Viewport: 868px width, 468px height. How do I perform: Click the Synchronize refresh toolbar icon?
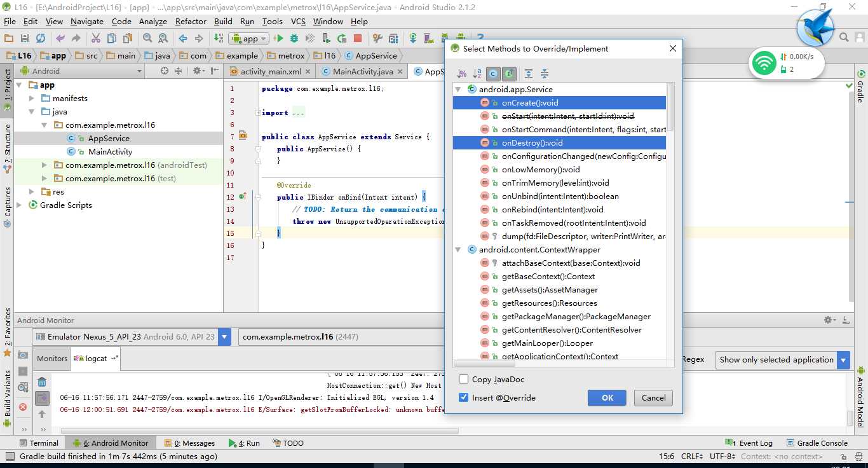click(41, 38)
